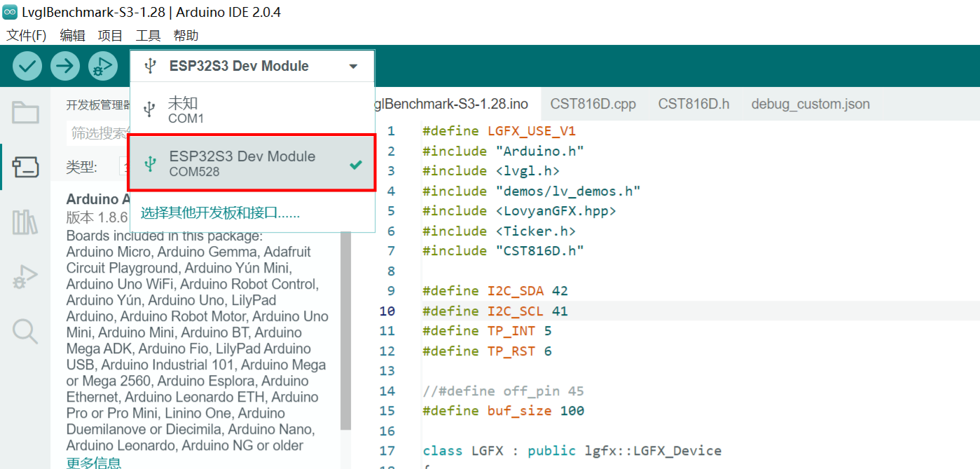
Task: Open the 文件(F) menu
Action: (26, 35)
